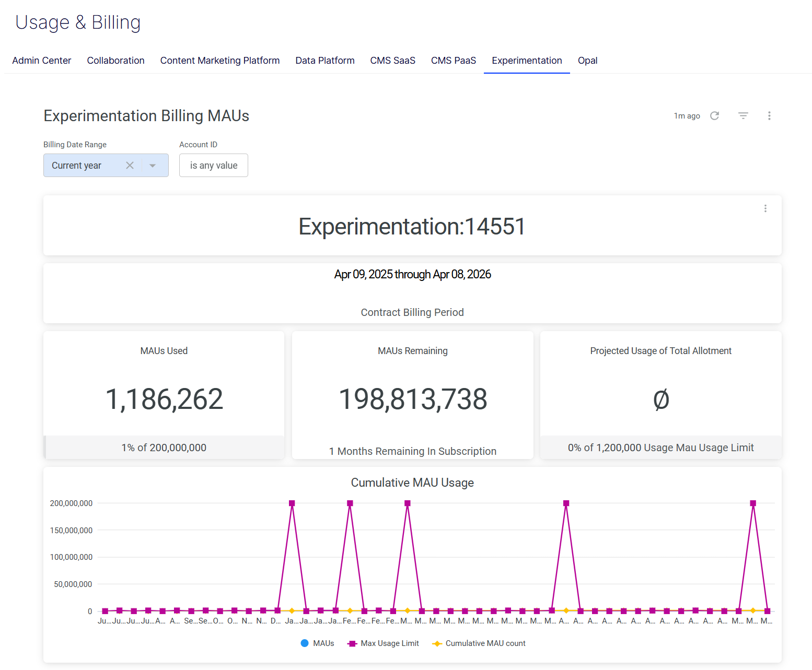The height and width of the screenshot is (670, 812).
Task: Open the Billing Date Range dropdown arrow
Action: tap(153, 165)
